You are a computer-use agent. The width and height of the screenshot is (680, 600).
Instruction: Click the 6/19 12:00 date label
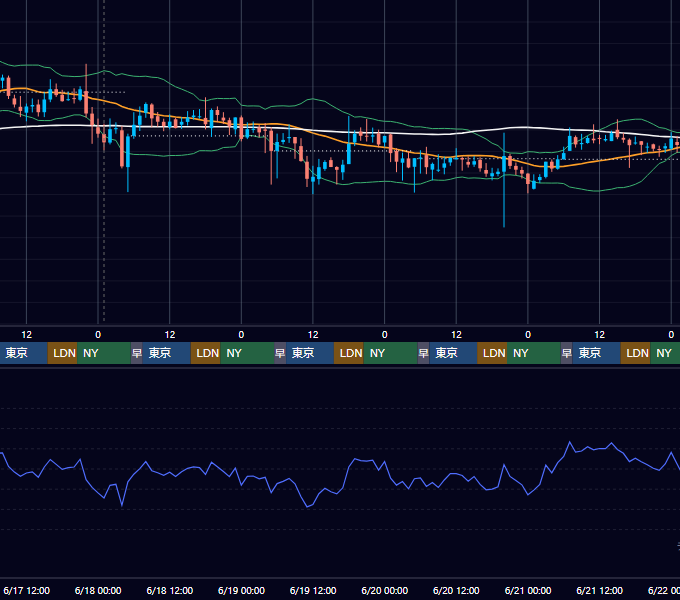click(x=313, y=590)
